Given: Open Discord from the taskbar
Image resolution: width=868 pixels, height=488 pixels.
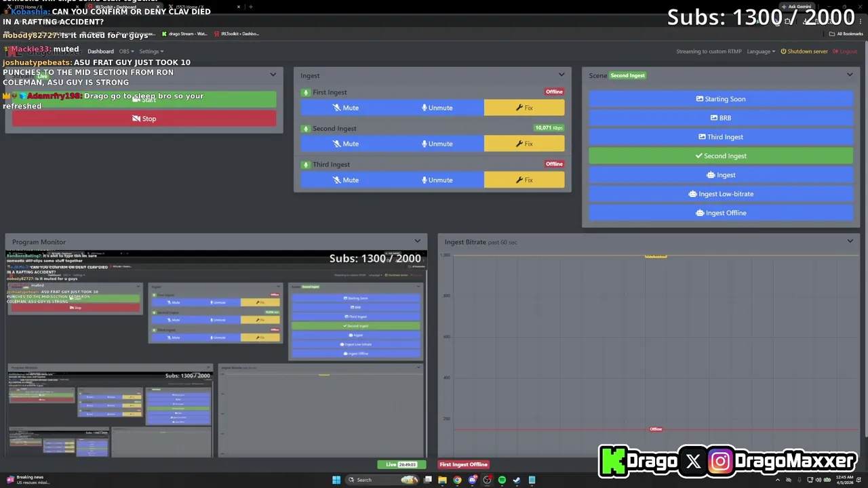Looking at the screenshot, I should [472, 480].
